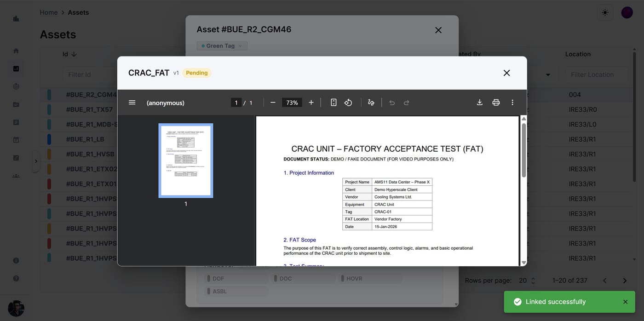644x321 pixels.
Task: Activate the PDF draw annotation tool
Action: coord(371,103)
